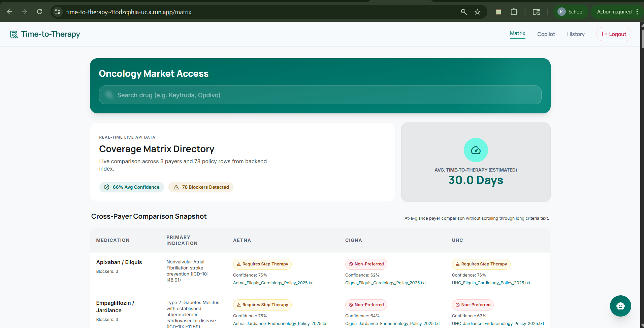Open the Copilot tab

[546, 34]
